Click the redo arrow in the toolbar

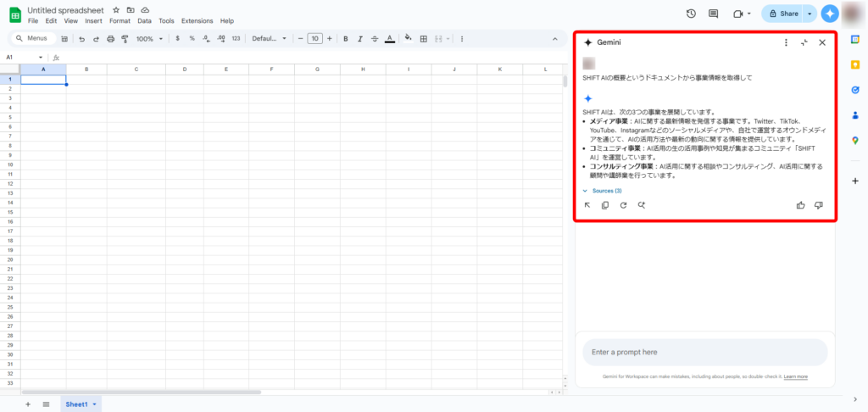click(x=96, y=39)
